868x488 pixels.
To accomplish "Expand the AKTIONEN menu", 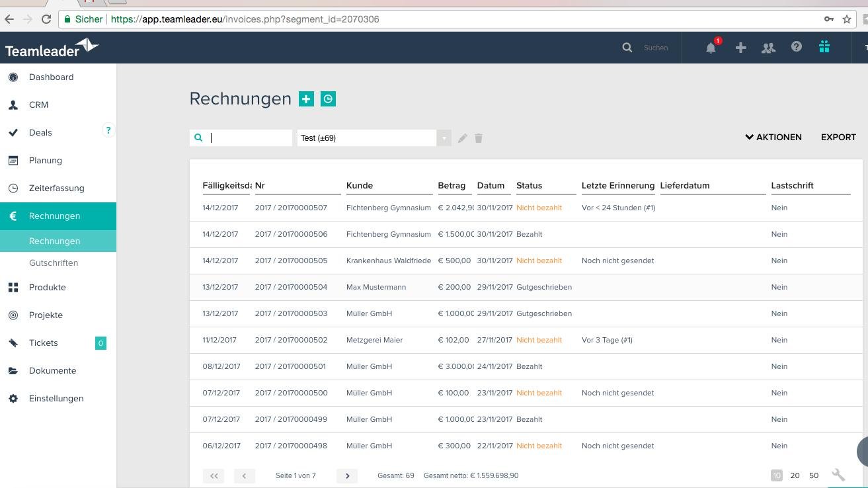I will 773,137.
